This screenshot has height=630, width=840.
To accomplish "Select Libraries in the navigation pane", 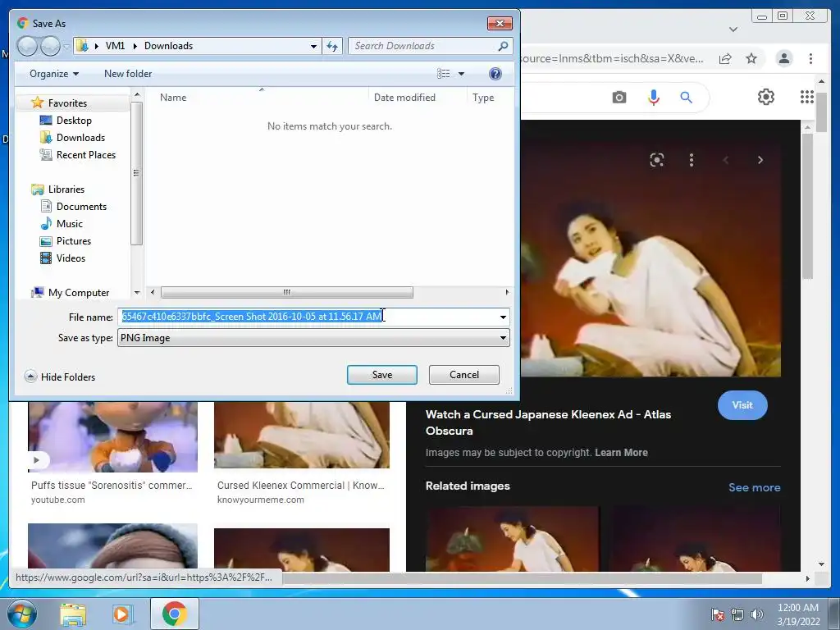I will (66, 189).
